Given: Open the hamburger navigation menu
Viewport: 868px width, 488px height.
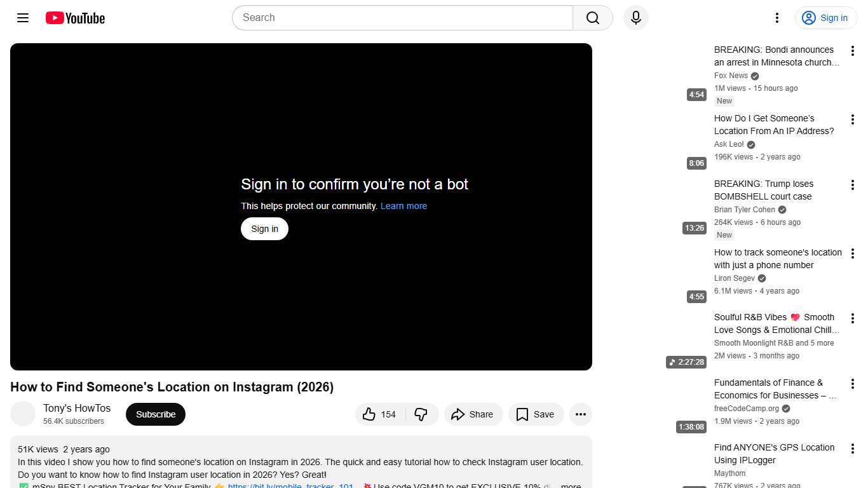Looking at the screenshot, I should click(x=22, y=18).
